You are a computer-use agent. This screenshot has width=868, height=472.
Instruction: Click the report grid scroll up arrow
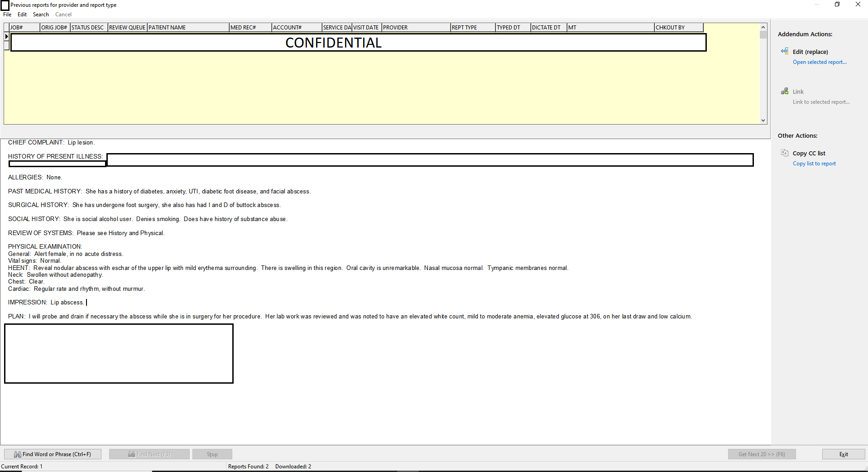tap(763, 27)
